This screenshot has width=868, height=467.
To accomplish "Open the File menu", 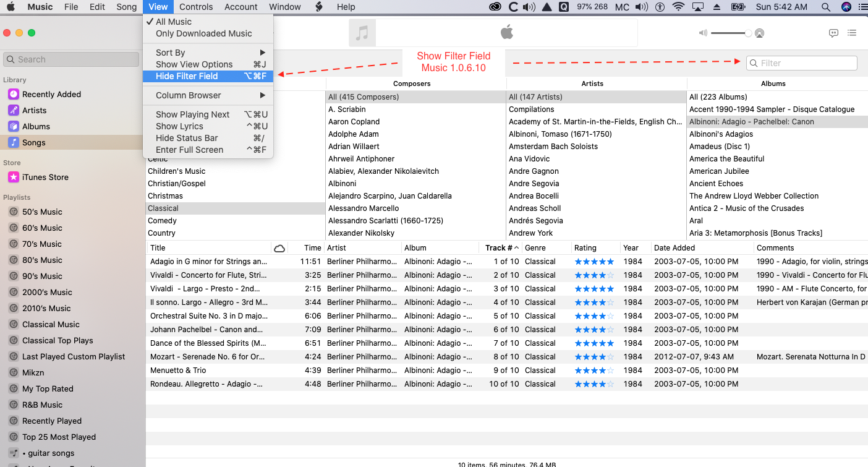I will tap(71, 7).
